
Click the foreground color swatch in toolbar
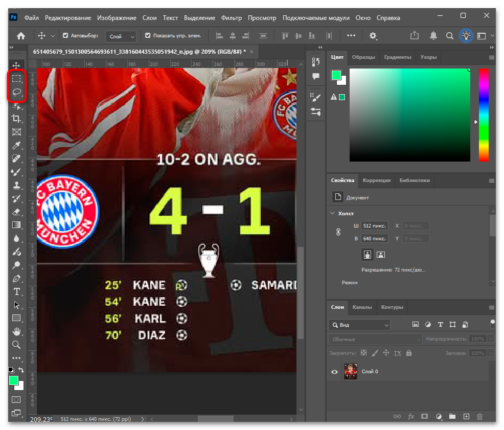click(x=14, y=380)
